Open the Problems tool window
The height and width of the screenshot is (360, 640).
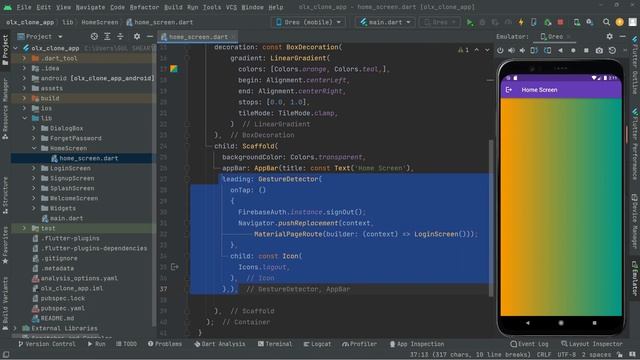165,344
